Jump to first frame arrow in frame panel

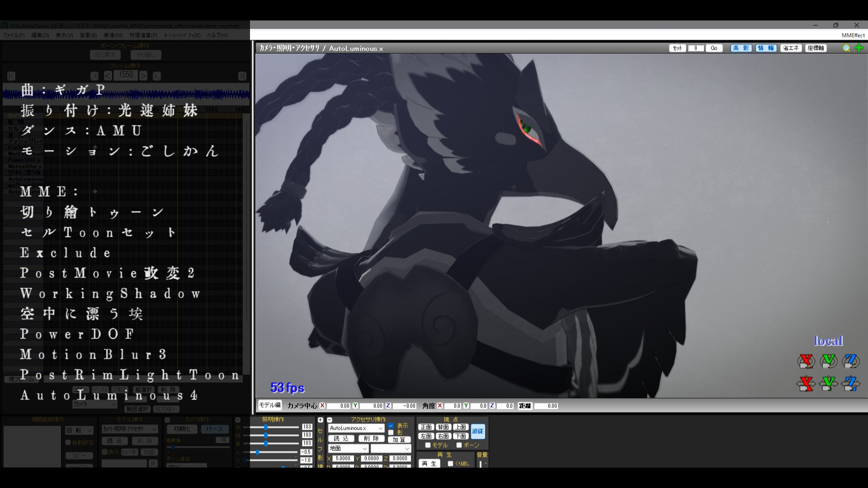pos(11,76)
